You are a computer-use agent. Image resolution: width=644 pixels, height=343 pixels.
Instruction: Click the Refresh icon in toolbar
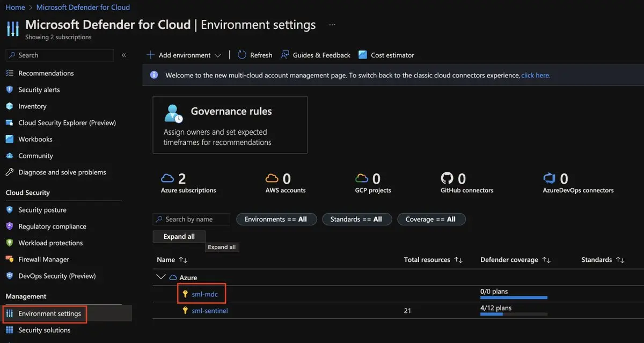[x=242, y=55]
